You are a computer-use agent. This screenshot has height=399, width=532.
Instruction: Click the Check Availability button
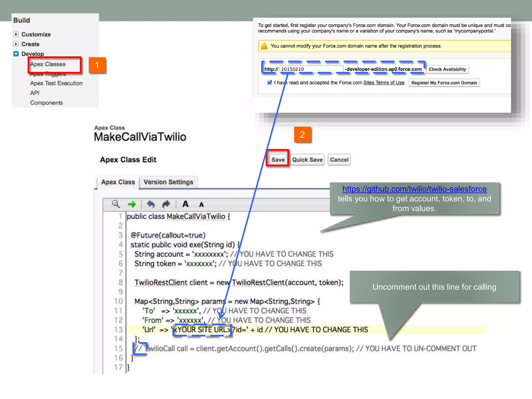[x=447, y=69]
